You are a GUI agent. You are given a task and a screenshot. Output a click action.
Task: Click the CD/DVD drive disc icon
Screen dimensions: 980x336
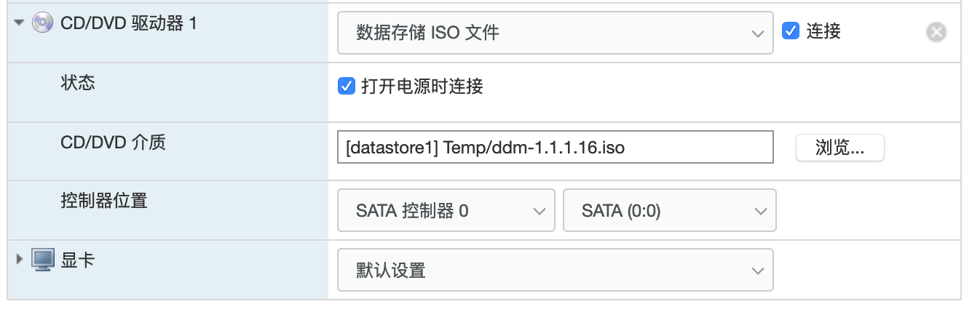pyautogui.click(x=43, y=23)
